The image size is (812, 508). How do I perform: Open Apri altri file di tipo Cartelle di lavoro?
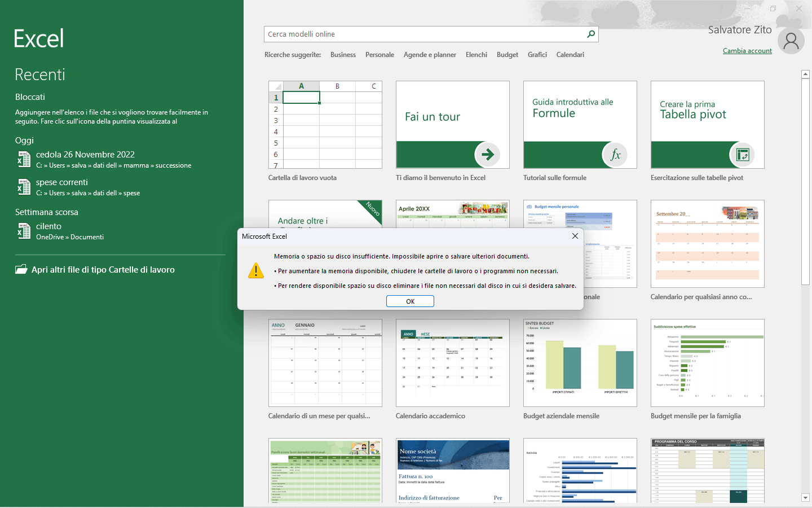(x=95, y=270)
